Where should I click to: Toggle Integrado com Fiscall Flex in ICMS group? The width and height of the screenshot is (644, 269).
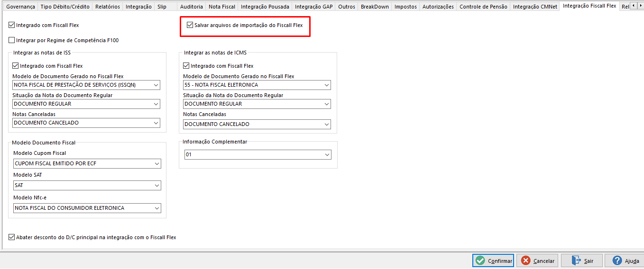186,66
